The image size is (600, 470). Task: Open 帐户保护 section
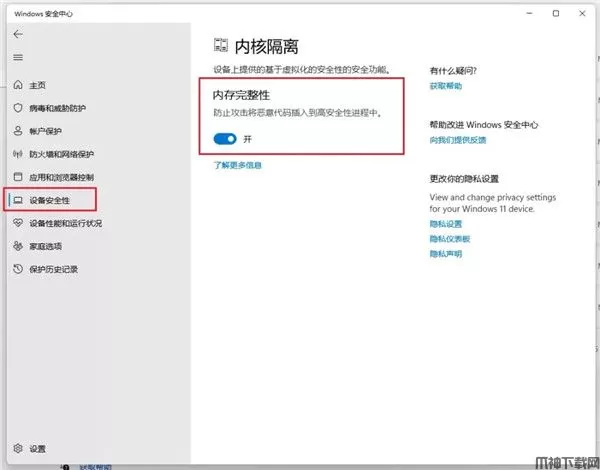point(45,131)
